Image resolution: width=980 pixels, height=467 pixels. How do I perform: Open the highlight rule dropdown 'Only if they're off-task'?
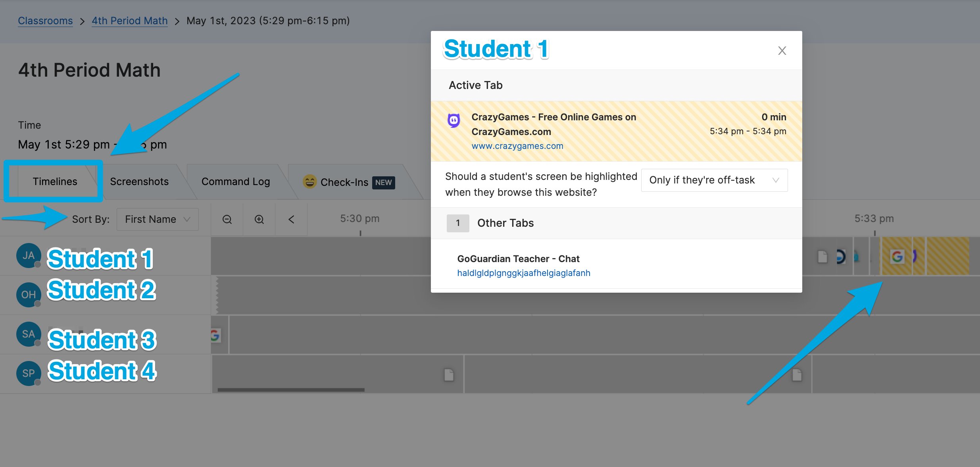(x=714, y=180)
